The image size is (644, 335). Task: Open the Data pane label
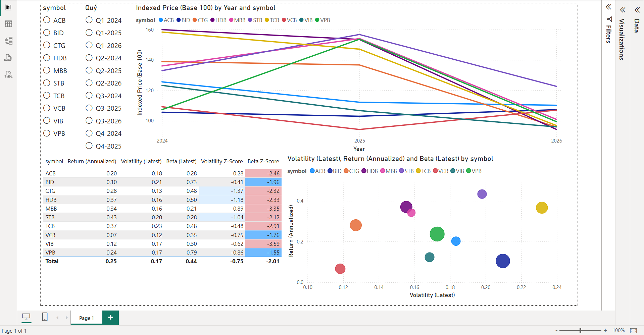pos(637,26)
